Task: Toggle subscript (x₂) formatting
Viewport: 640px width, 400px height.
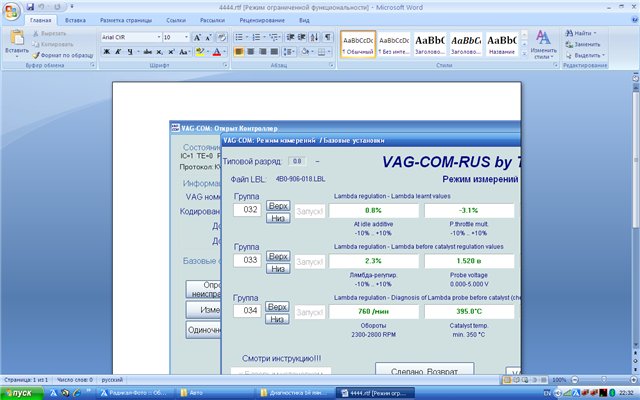Action: [160, 52]
